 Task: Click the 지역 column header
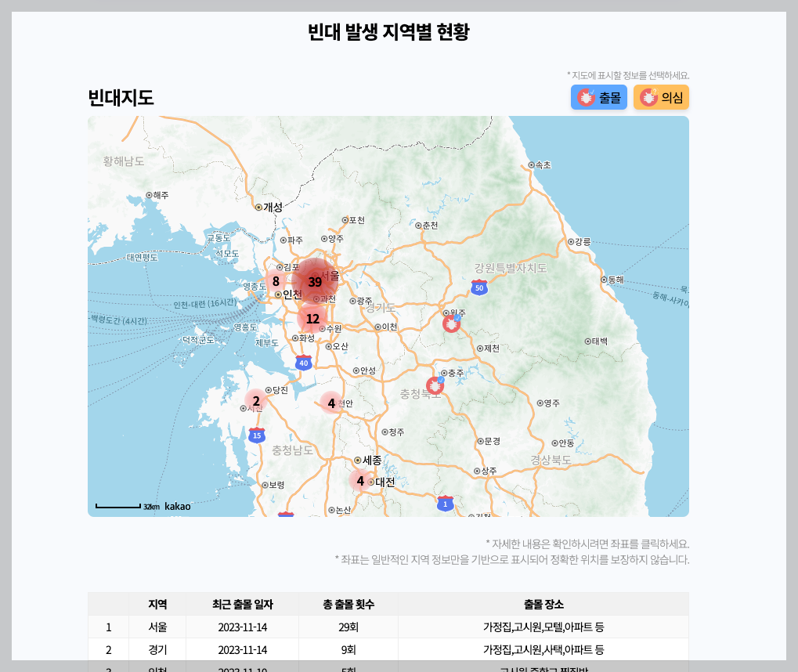coord(159,604)
